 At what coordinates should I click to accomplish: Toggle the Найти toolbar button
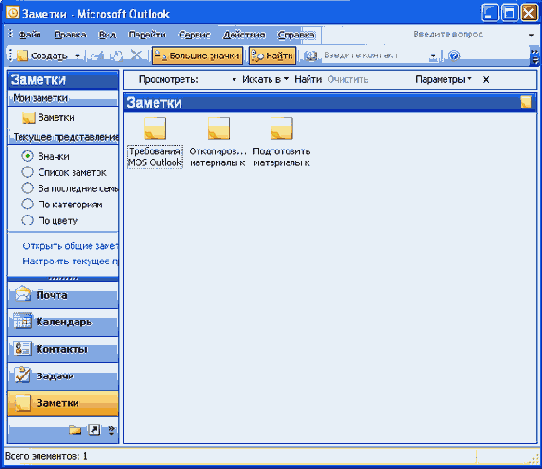[x=272, y=56]
